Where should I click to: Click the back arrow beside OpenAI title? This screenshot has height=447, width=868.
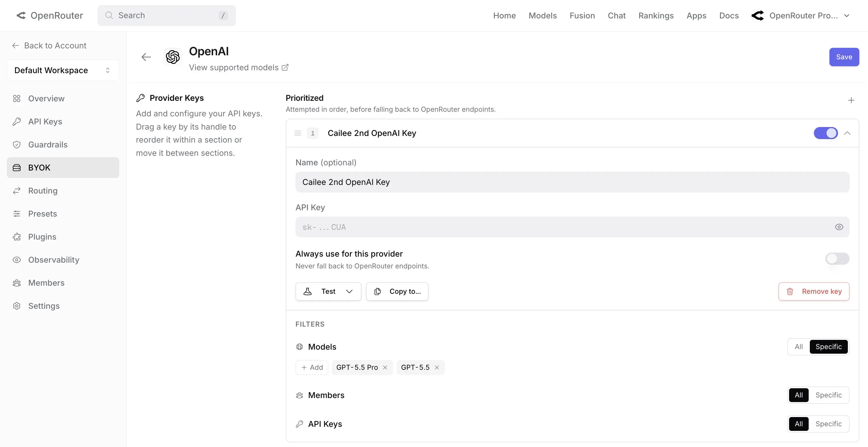pyautogui.click(x=146, y=57)
